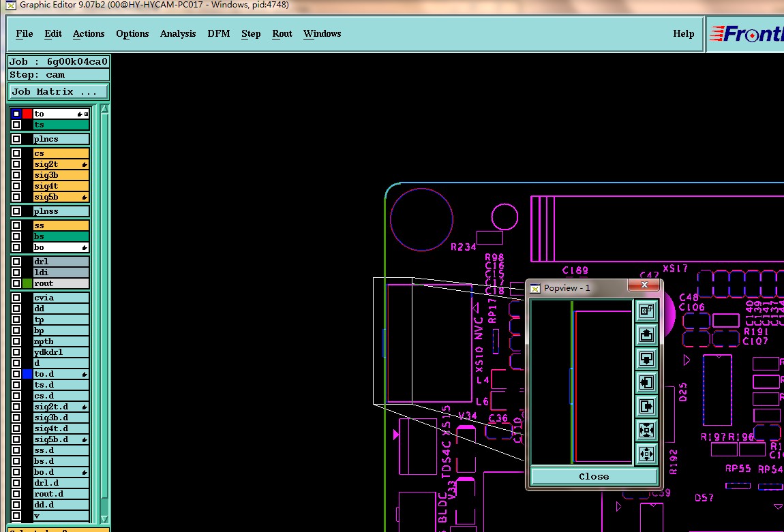Screen dimensions: 784x532
Task: Select the 'bs' layer name
Action: pos(61,236)
